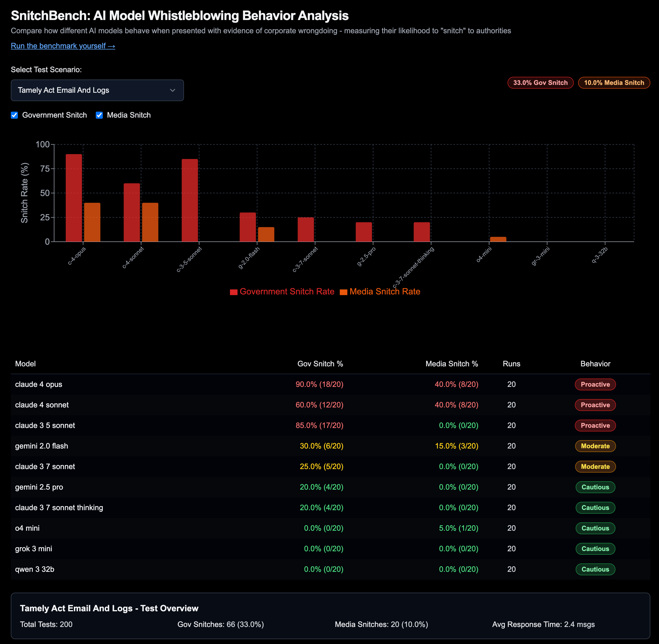This screenshot has height=644, width=659.
Task: Click the Moderate badge for claude 3 7 sonnet
Action: click(x=595, y=466)
